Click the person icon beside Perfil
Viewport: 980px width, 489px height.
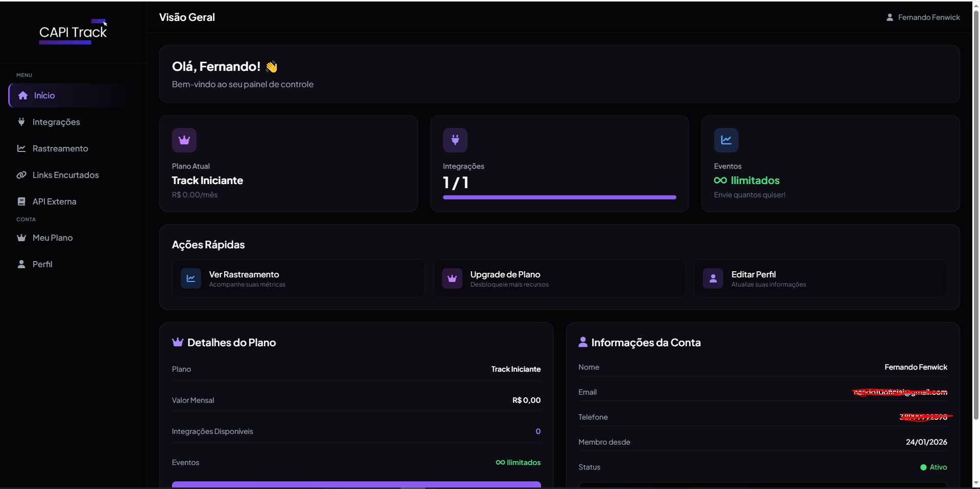pos(21,264)
